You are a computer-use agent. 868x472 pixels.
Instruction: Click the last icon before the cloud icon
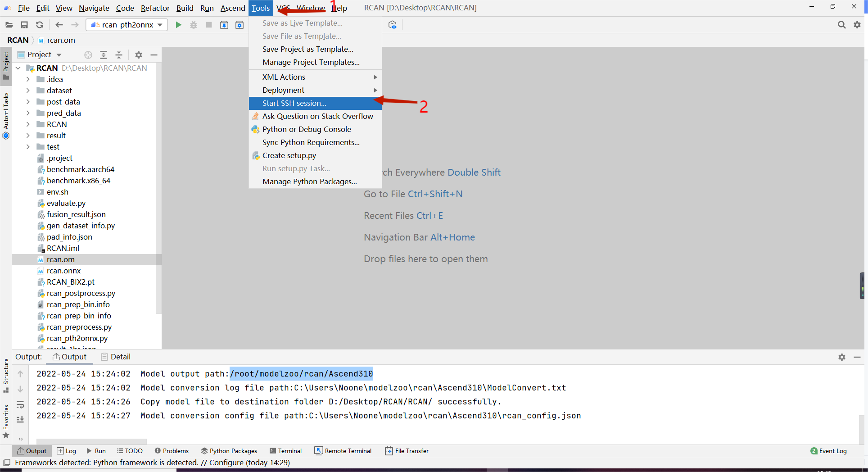click(x=240, y=25)
